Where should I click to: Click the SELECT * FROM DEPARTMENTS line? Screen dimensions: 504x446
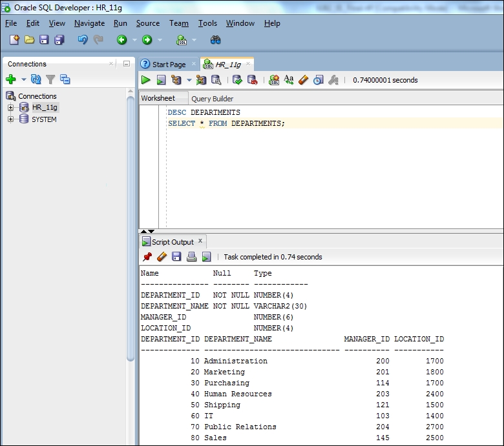226,123
